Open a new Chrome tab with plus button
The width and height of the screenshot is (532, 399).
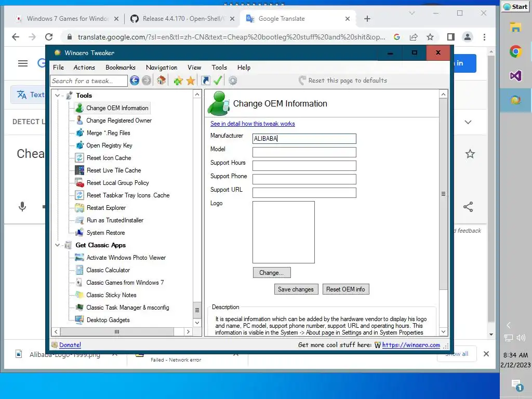tap(367, 19)
